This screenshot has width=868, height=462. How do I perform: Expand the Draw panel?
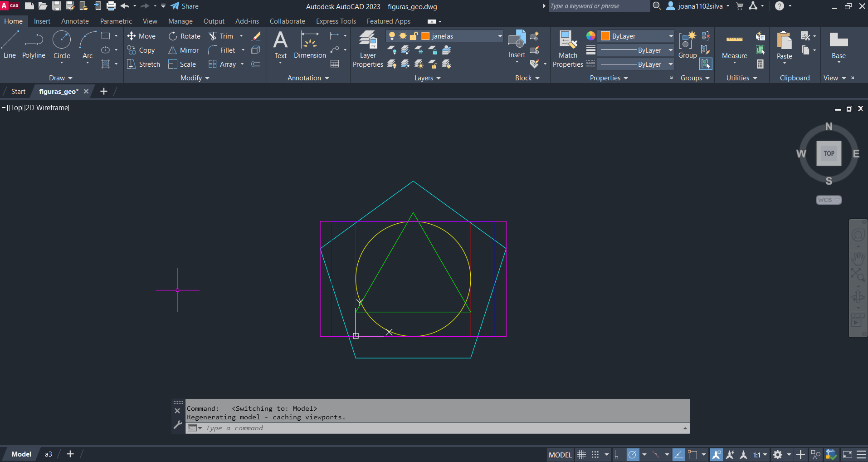click(x=61, y=78)
